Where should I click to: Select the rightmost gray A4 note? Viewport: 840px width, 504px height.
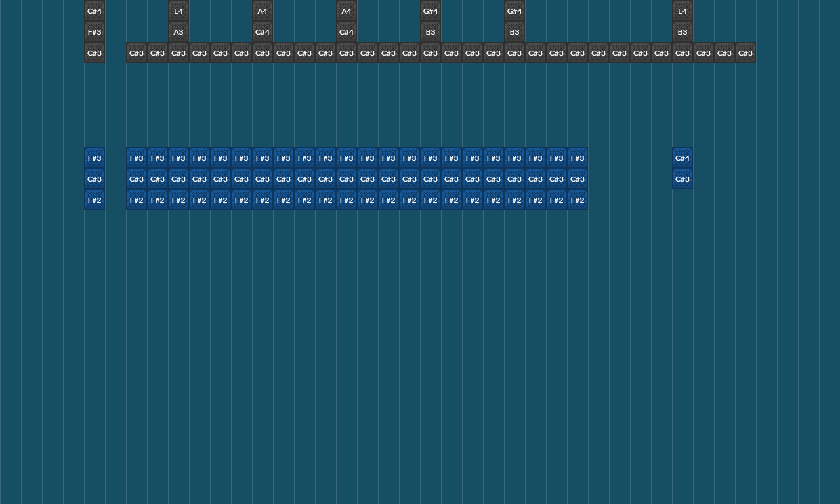tap(346, 11)
